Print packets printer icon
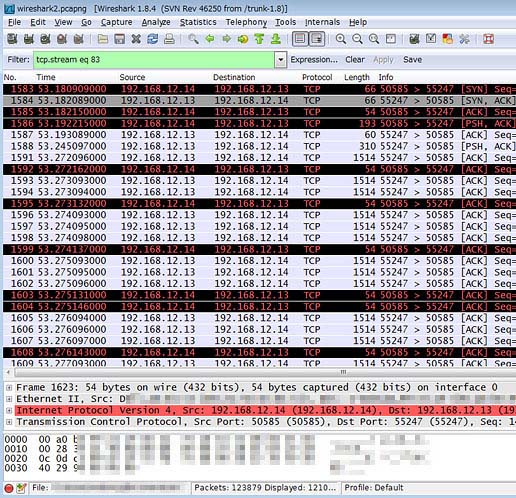 pos(169,39)
